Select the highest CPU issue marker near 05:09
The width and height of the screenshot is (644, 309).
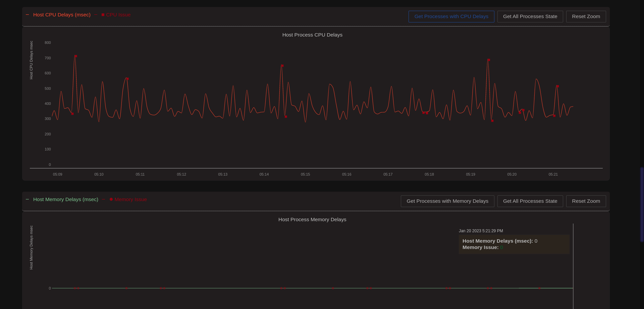[x=76, y=56]
